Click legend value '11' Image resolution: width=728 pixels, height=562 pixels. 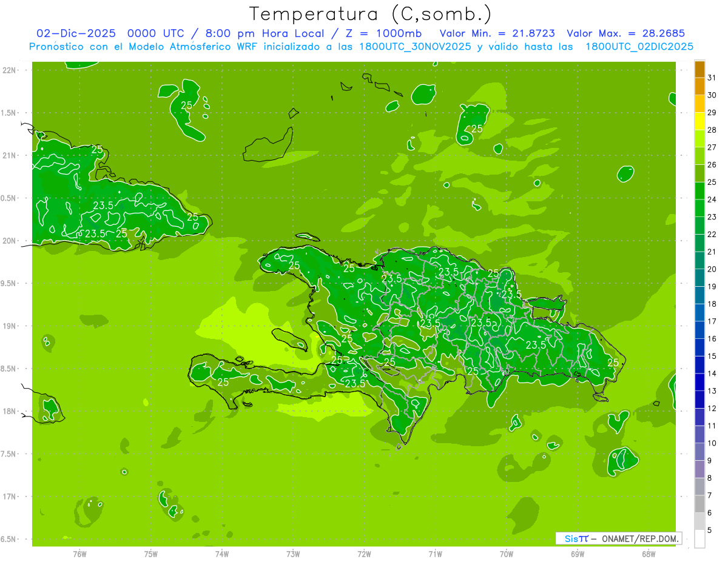click(712, 426)
